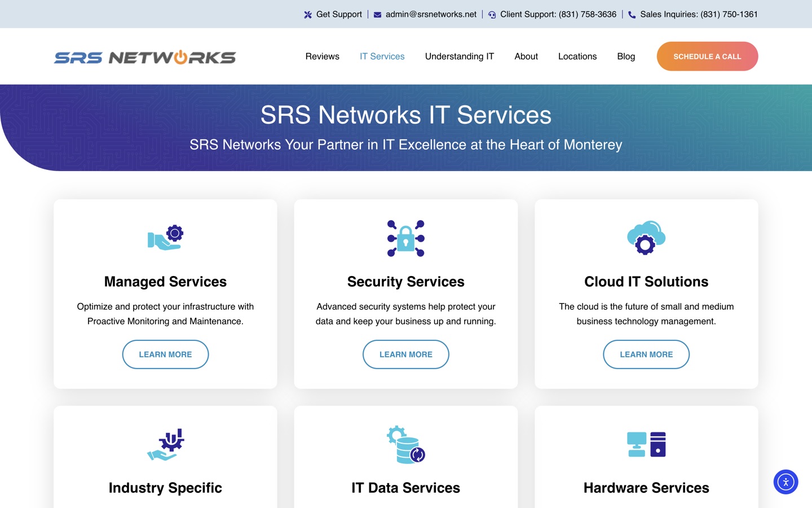Click the admin@srsnetworks.net email link
Viewport: 812px width, 508px height.
(431, 15)
